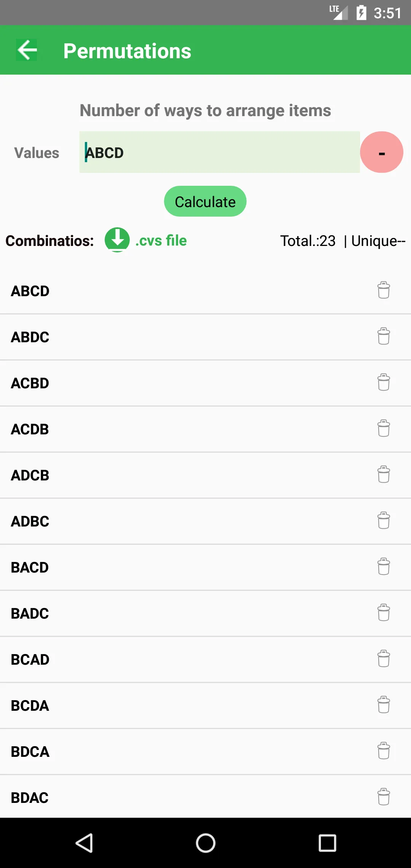Viewport: 411px width, 868px height.
Task: Open the .cvs file link
Action: click(x=161, y=241)
